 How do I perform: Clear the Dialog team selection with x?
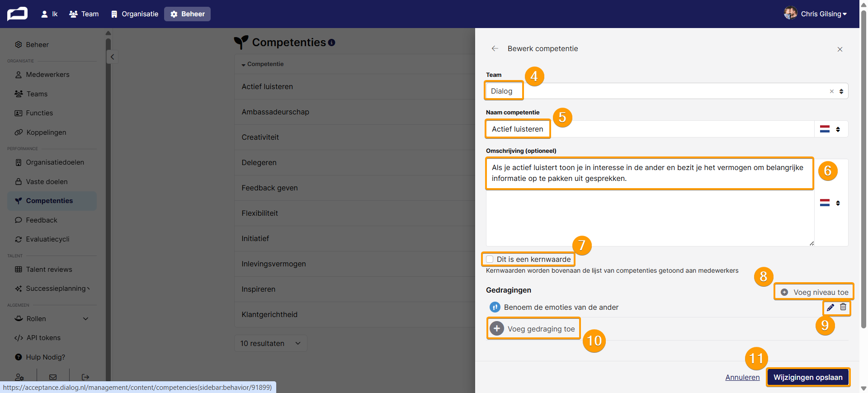[832, 91]
